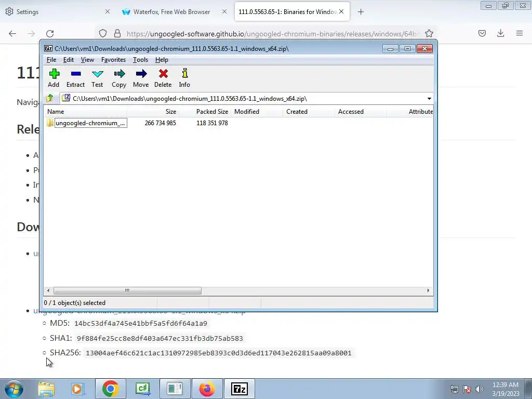Image resolution: width=532 pixels, height=399 pixels.
Task: Open the View menu in 7-Zip
Action: (87, 60)
